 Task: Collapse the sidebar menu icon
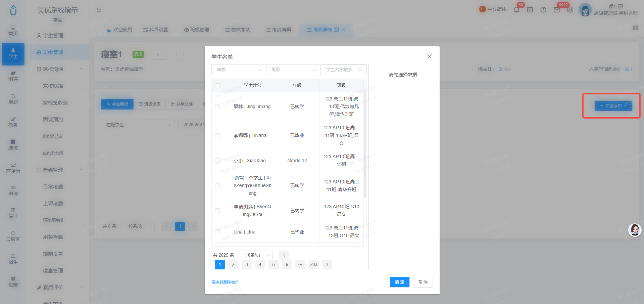coord(99,10)
